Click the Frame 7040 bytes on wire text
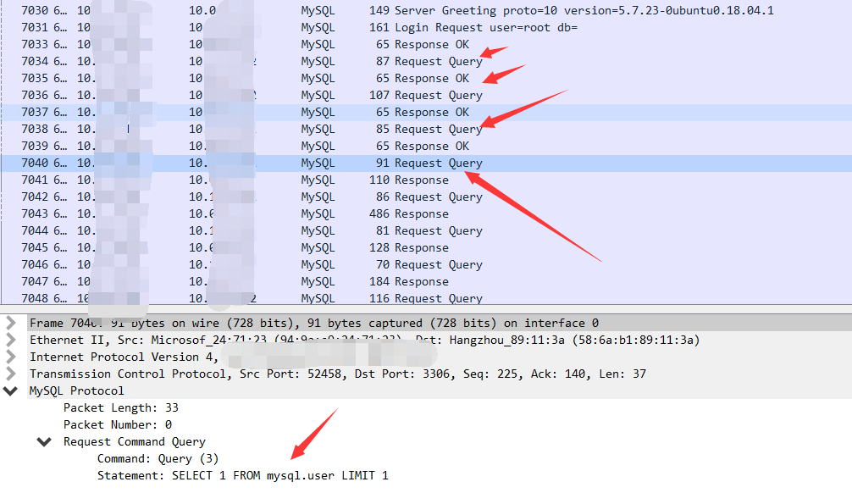 point(314,323)
